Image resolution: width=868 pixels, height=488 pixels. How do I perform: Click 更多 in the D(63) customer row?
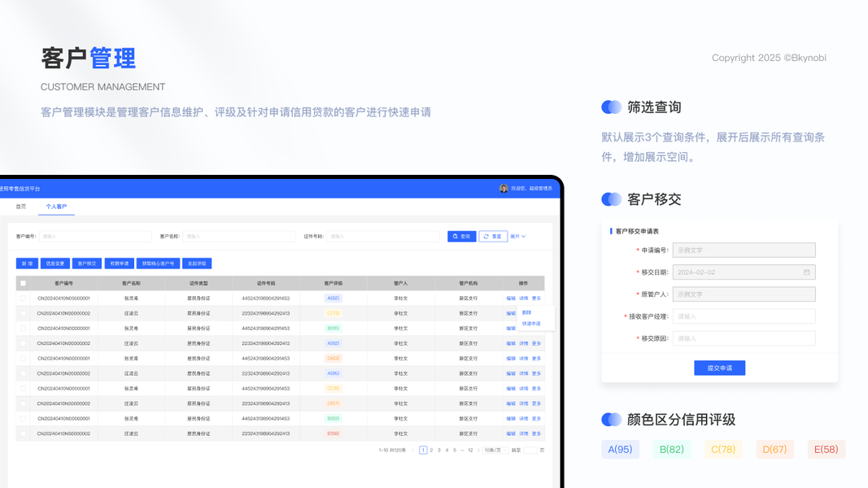[536, 359]
